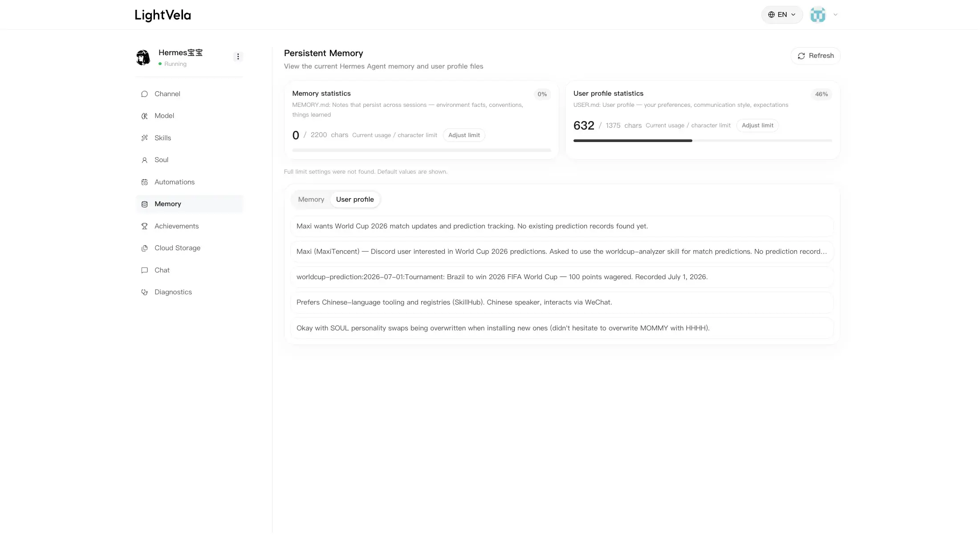Select the User profile tab
The height and width of the screenshot is (541, 980).
pyautogui.click(x=355, y=199)
